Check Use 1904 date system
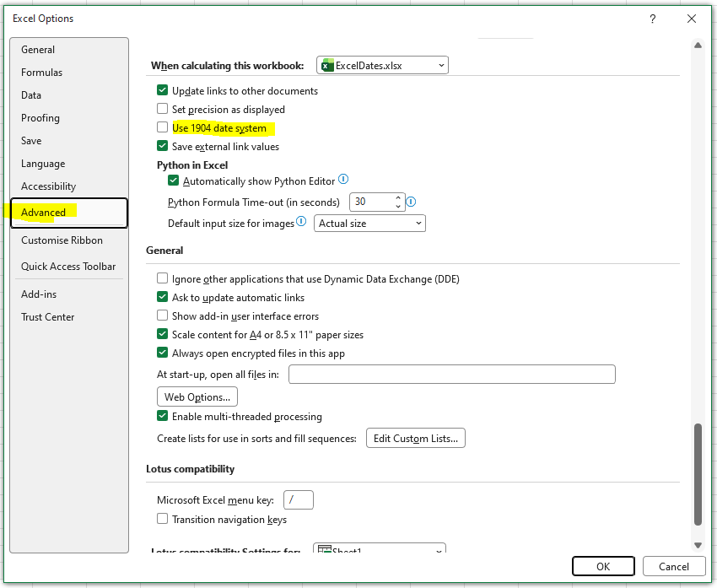The height and width of the screenshot is (588, 717). (x=162, y=127)
